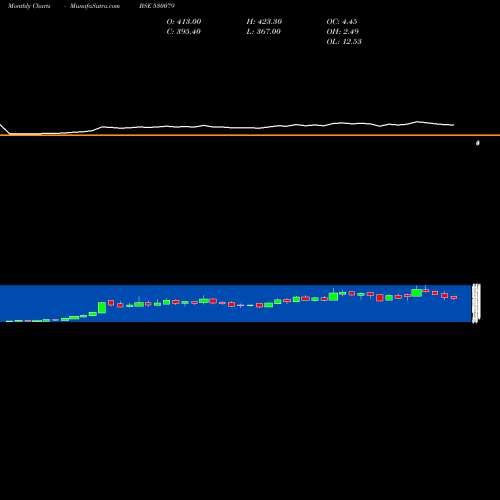Screen dimensions: 500x500
Task: Select the close price 'C: 395.40'
Action: pyautogui.click(x=184, y=32)
